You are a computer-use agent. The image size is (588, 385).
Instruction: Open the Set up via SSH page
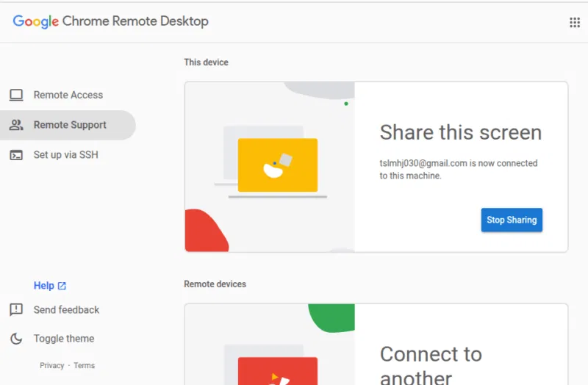[65, 155]
